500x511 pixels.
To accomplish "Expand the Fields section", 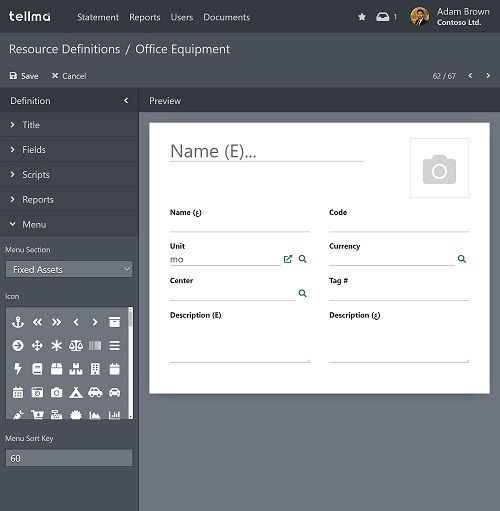I will tap(69, 150).
